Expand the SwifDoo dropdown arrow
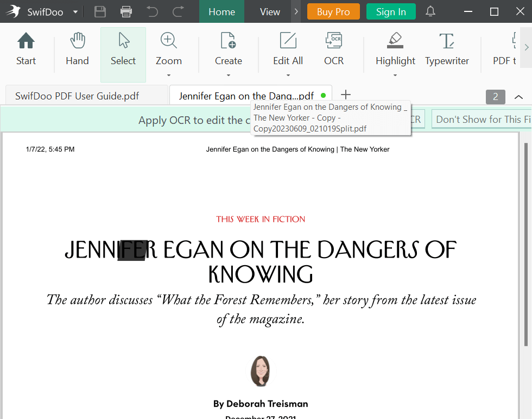This screenshot has height=419, width=532. (75, 12)
